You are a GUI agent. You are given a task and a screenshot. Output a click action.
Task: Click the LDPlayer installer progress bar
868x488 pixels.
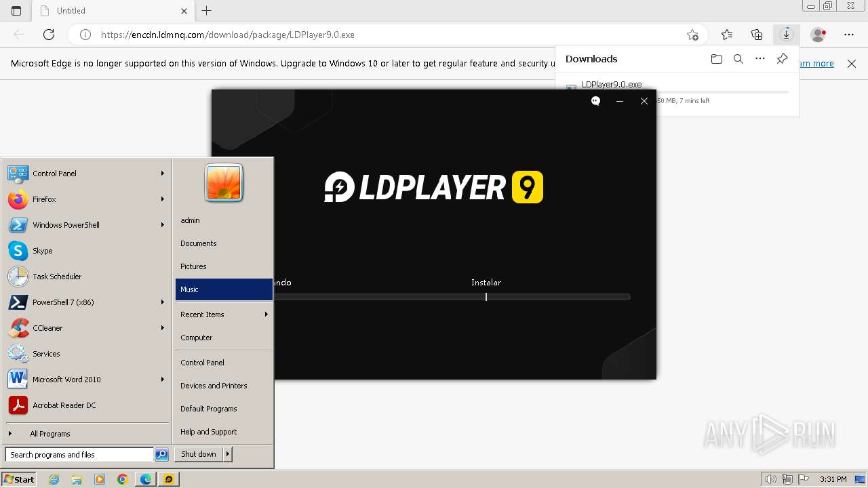(x=452, y=297)
